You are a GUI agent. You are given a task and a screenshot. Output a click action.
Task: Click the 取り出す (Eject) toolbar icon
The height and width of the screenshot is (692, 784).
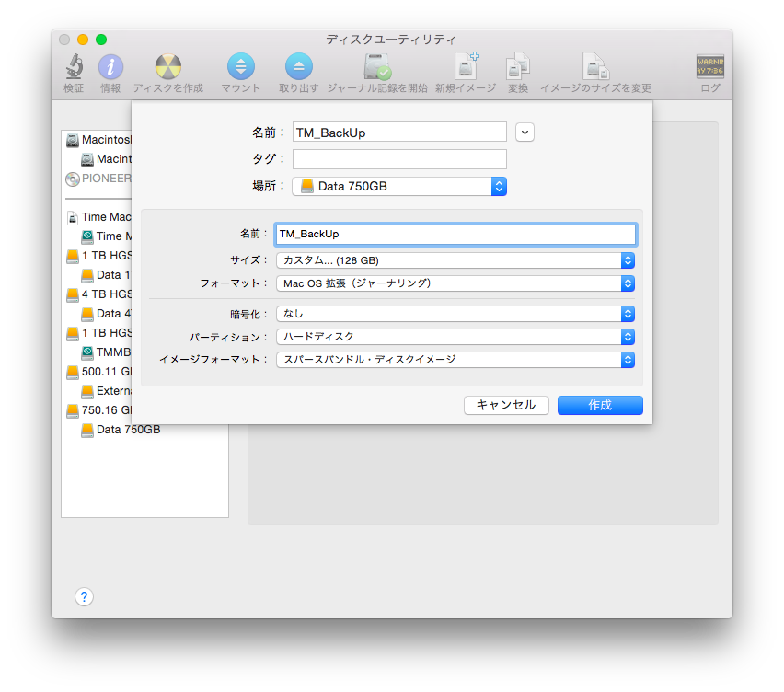pyautogui.click(x=298, y=66)
